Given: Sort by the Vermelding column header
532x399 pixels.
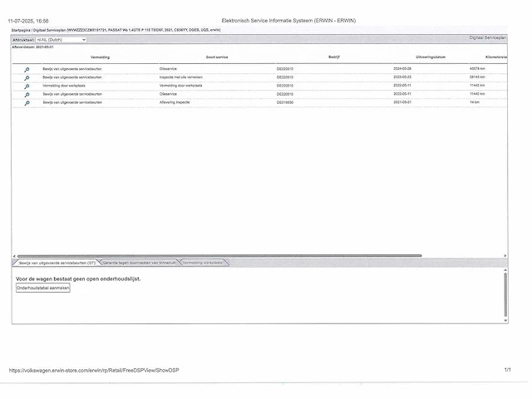Looking at the screenshot, I should (x=100, y=57).
